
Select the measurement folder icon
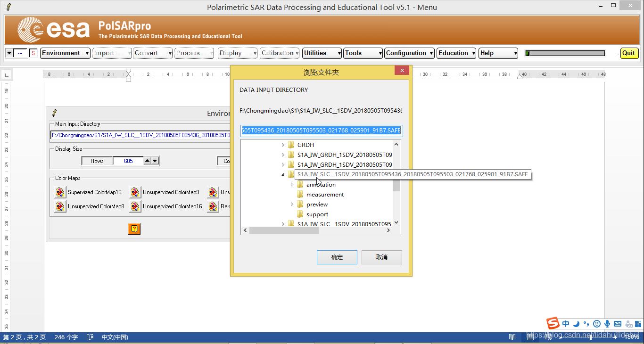click(300, 195)
